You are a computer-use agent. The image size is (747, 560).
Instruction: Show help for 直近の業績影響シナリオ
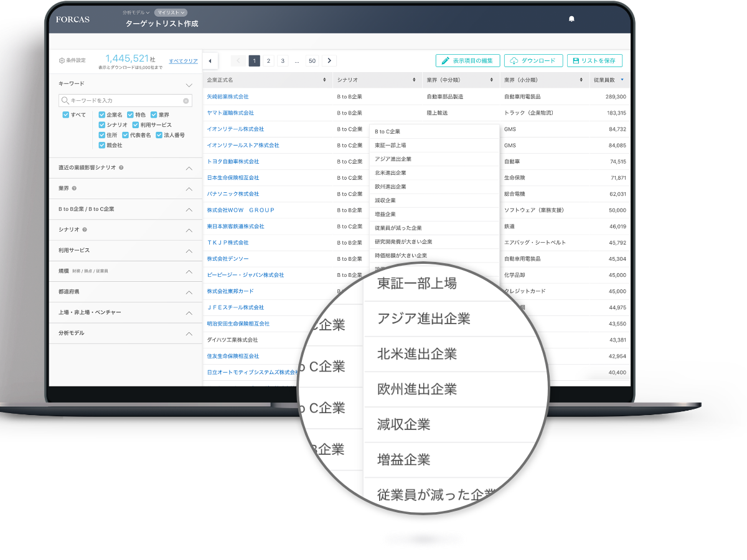tap(121, 168)
